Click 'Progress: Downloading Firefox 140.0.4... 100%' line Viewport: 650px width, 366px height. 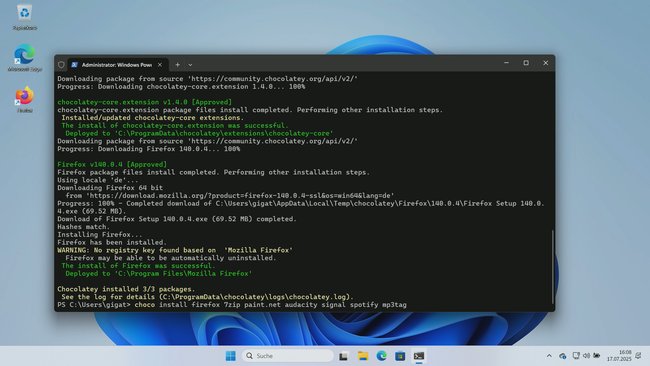point(148,149)
